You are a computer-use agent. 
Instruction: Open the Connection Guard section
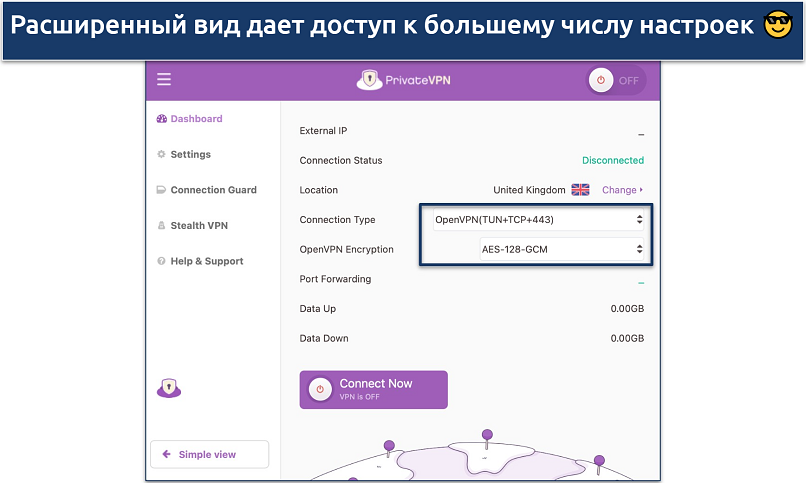pyautogui.click(x=213, y=190)
